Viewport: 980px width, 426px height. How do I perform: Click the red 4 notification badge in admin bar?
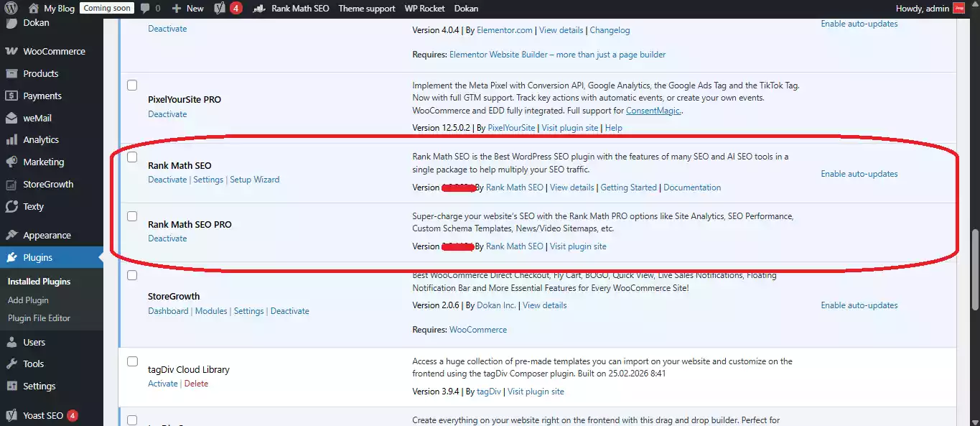point(236,9)
